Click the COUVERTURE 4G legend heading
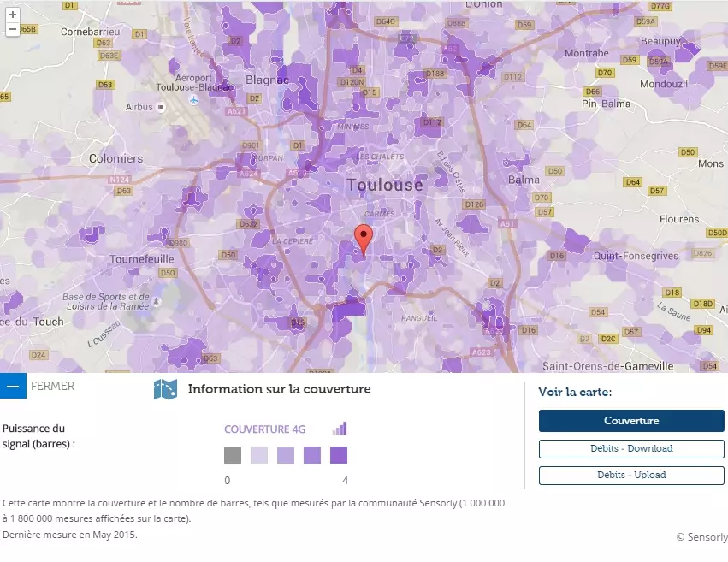Image resolution: width=728 pixels, height=562 pixels. 264,429
